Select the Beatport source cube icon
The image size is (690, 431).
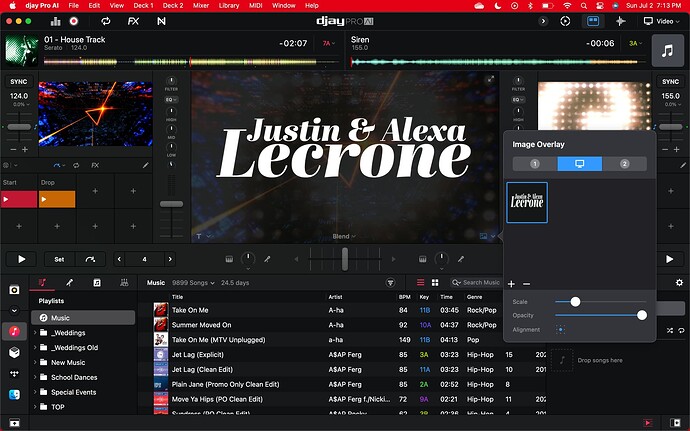(14, 353)
